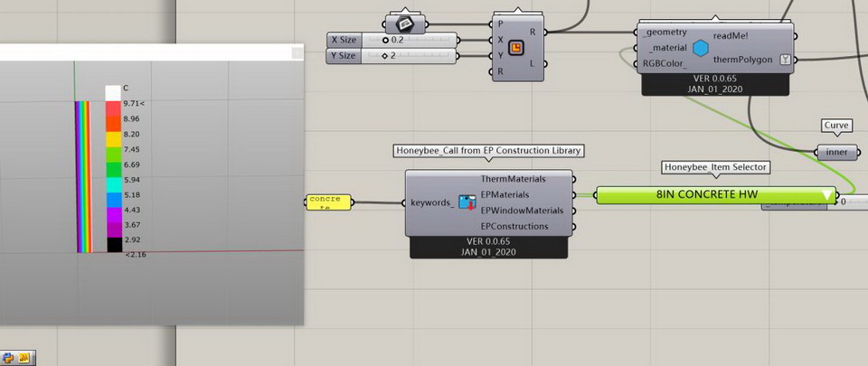Click the plane component icon at top

coord(404,23)
